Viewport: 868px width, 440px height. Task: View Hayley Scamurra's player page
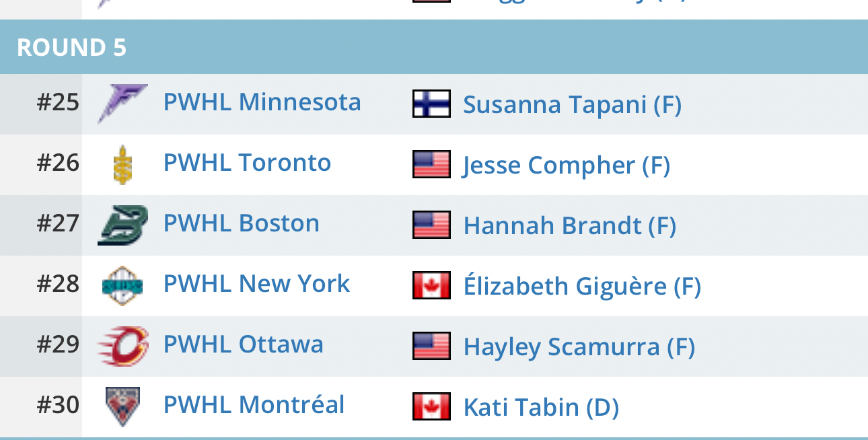[579, 347]
